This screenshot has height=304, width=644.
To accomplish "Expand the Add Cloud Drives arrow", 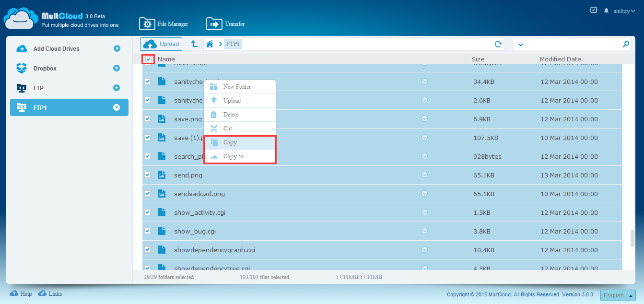I will (x=117, y=48).
